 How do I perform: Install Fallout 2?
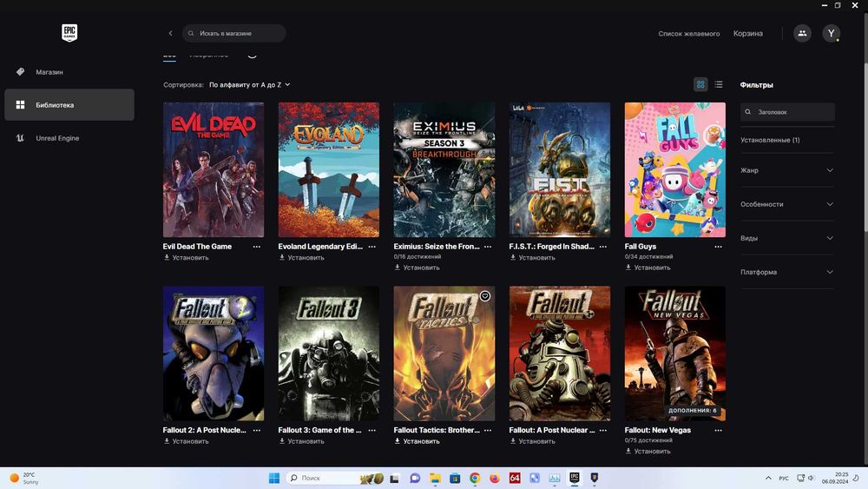click(186, 441)
